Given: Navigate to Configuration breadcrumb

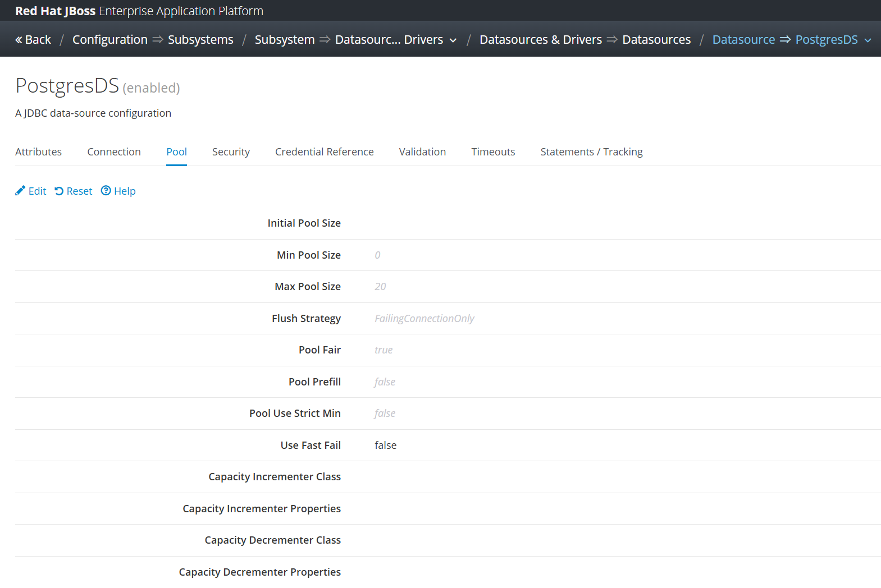Looking at the screenshot, I should [x=110, y=40].
